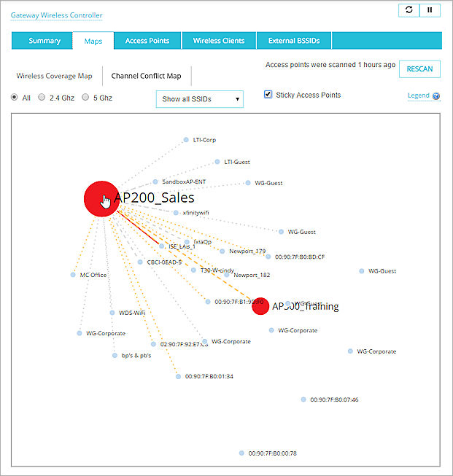453x476 pixels.
Task: Click the pause icon button
Action: (430, 10)
